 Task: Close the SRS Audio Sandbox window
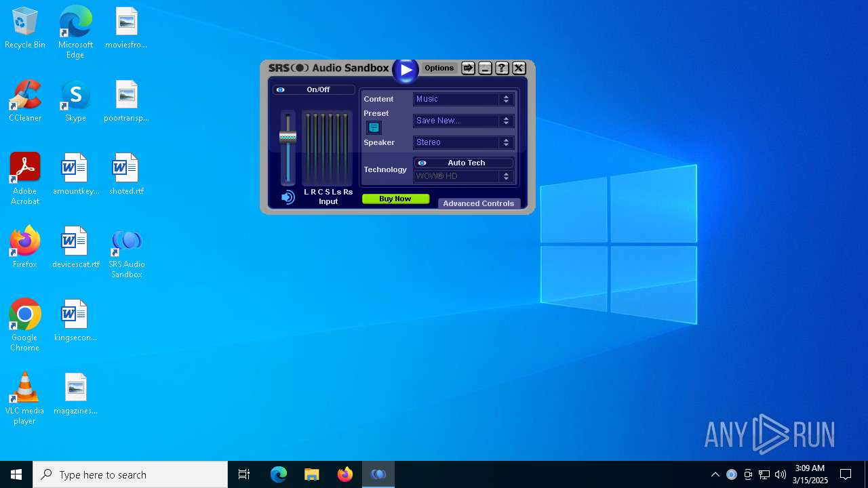519,68
